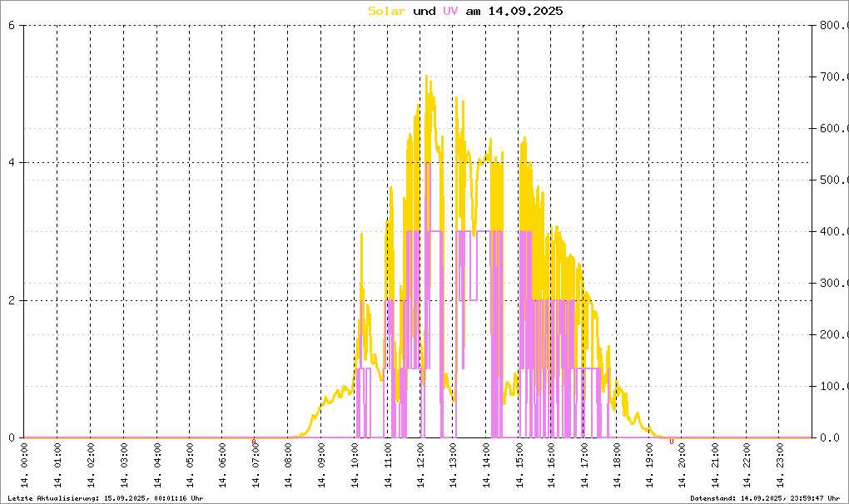This screenshot has width=849, height=504.
Task: Click the x-axis label '14. 19:00'
Action: (649, 466)
